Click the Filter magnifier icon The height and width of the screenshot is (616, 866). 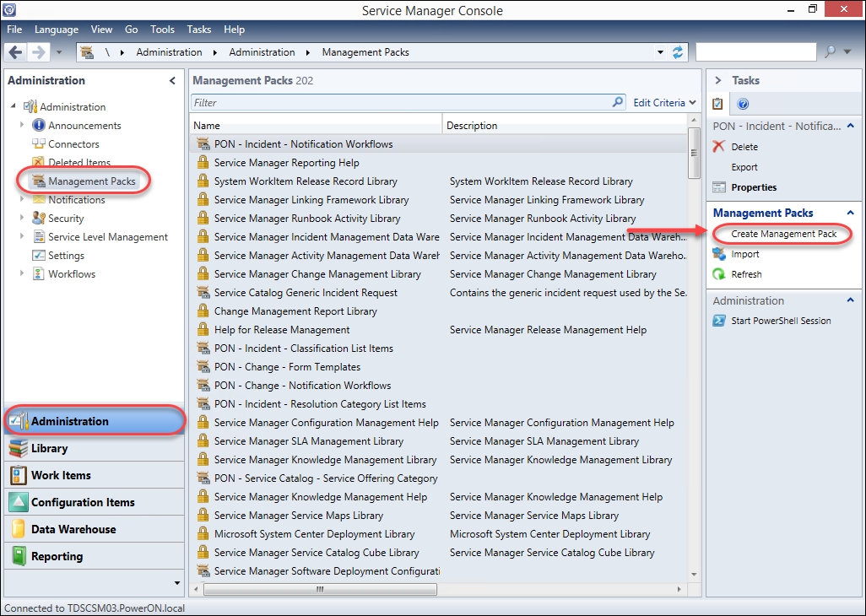point(618,102)
